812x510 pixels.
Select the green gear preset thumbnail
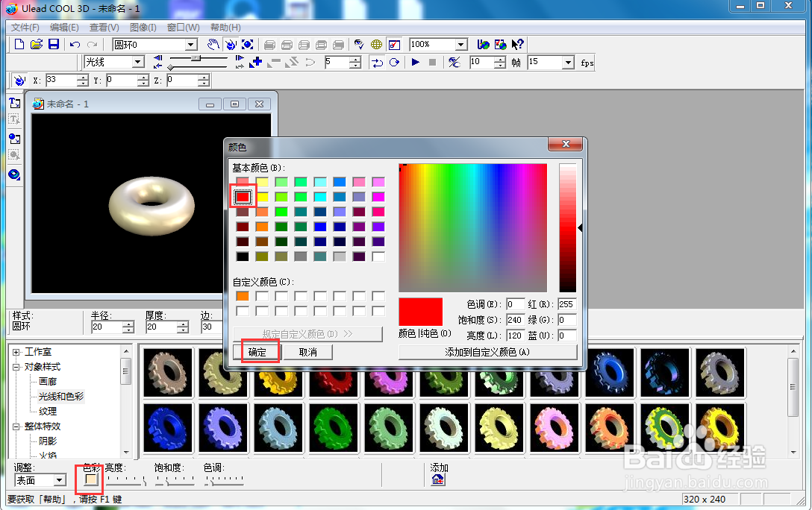(334, 428)
